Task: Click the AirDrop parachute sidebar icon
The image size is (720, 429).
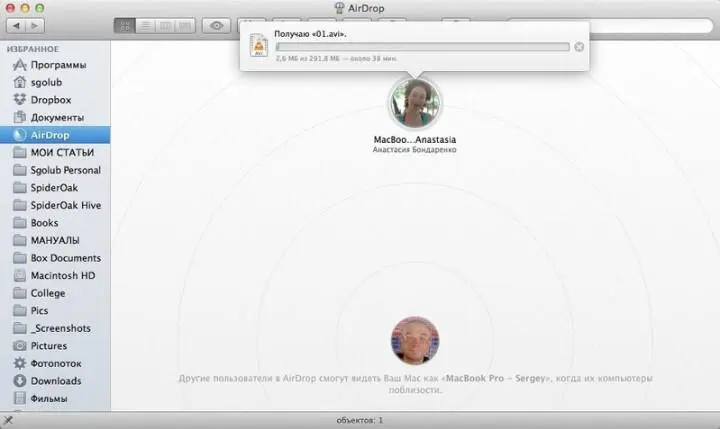Action: pos(20,135)
